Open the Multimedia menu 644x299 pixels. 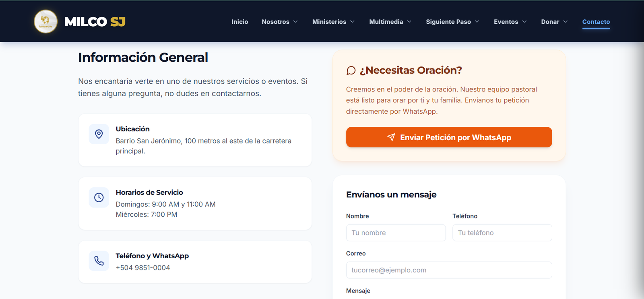pos(386,22)
